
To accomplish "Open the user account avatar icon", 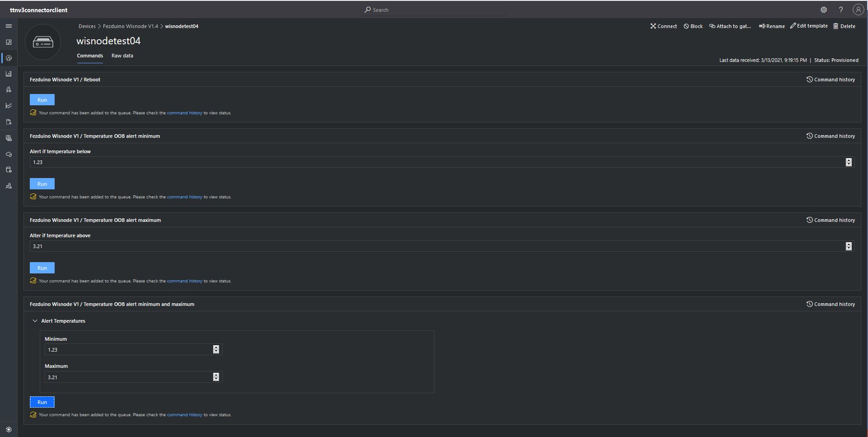I will pyautogui.click(x=858, y=10).
